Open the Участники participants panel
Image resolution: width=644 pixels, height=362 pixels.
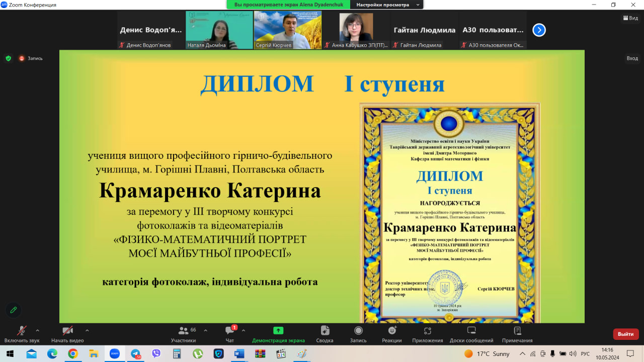(183, 334)
